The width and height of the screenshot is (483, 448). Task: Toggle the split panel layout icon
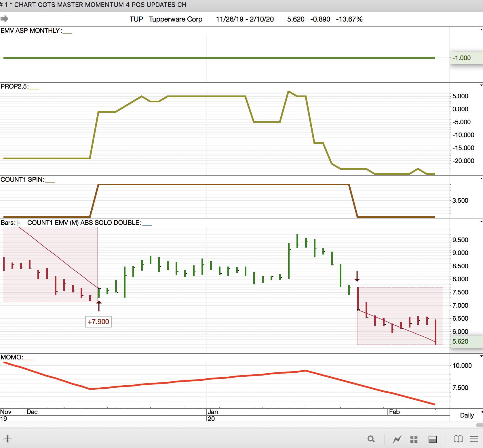pyautogui.click(x=433, y=439)
